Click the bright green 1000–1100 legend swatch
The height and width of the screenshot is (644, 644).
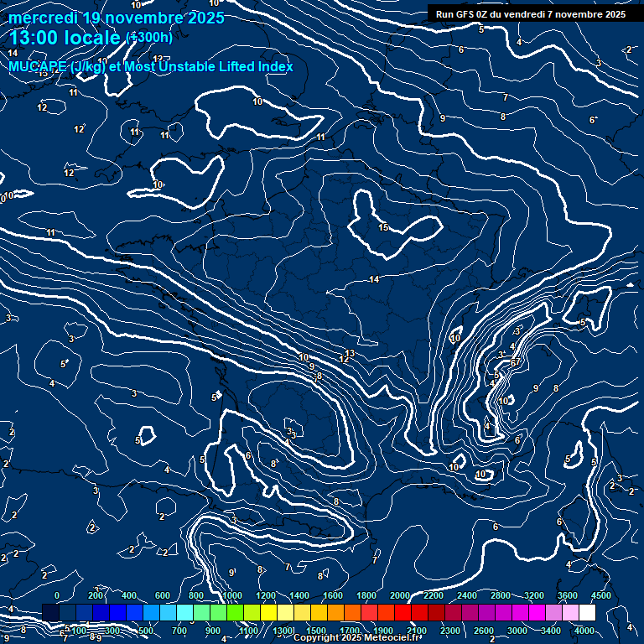click(x=236, y=612)
